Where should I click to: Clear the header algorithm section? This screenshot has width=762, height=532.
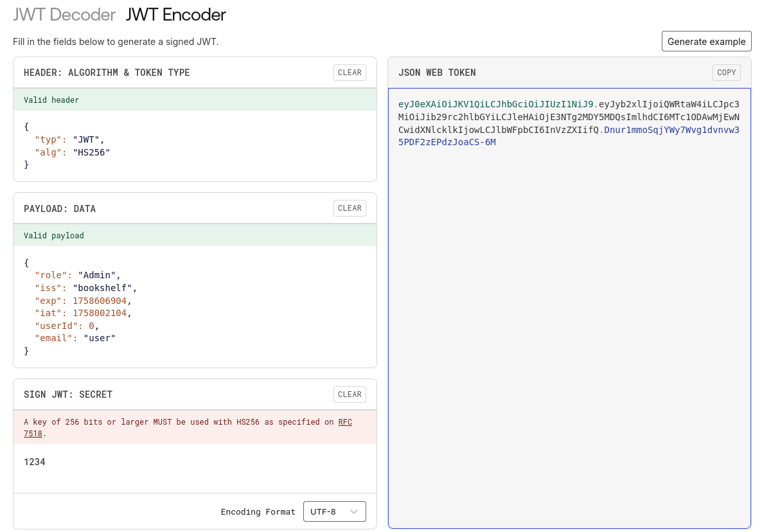[350, 73]
